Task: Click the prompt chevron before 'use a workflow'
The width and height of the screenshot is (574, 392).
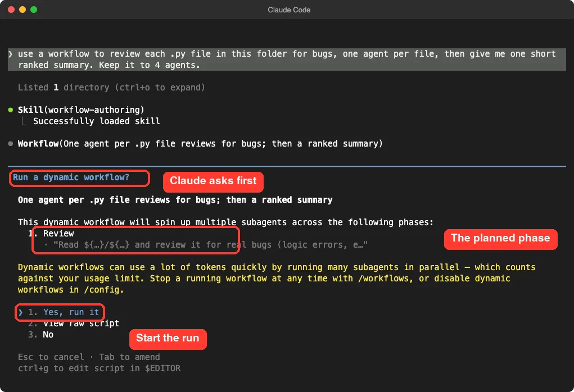Action: click(x=11, y=54)
